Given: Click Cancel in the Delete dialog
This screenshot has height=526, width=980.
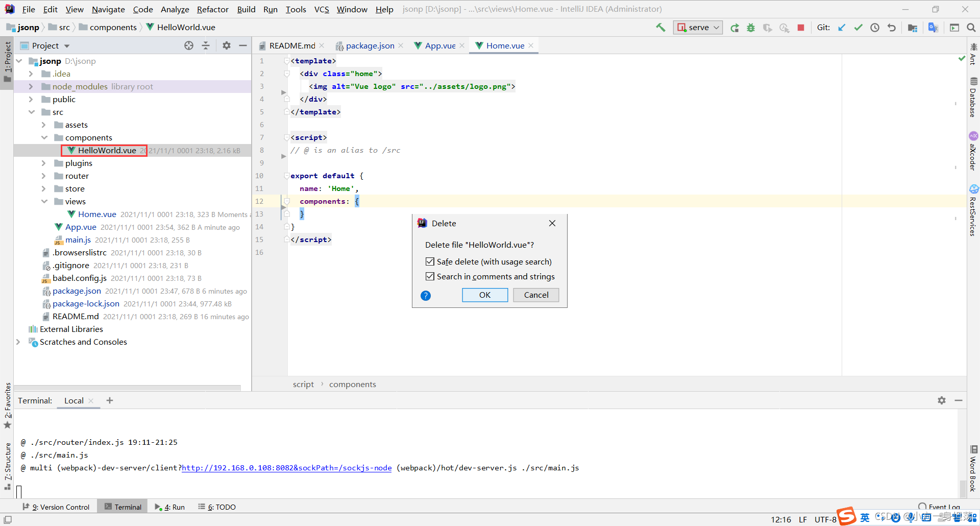Looking at the screenshot, I should coord(536,295).
